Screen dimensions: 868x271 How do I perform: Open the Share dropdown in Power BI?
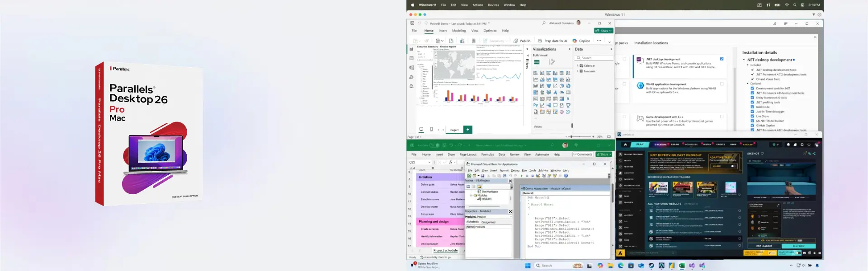click(604, 31)
